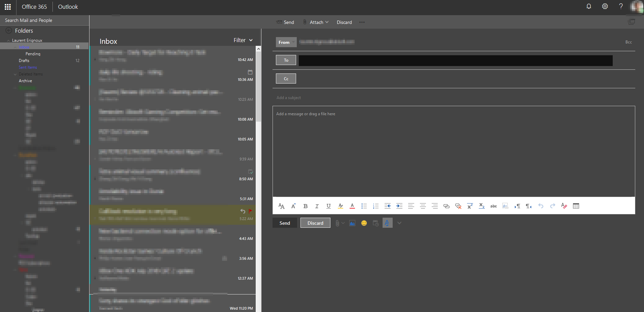Toggle bold formatting in the compose toolbar
The width and height of the screenshot is (644, 312).
tap(306, 206)
